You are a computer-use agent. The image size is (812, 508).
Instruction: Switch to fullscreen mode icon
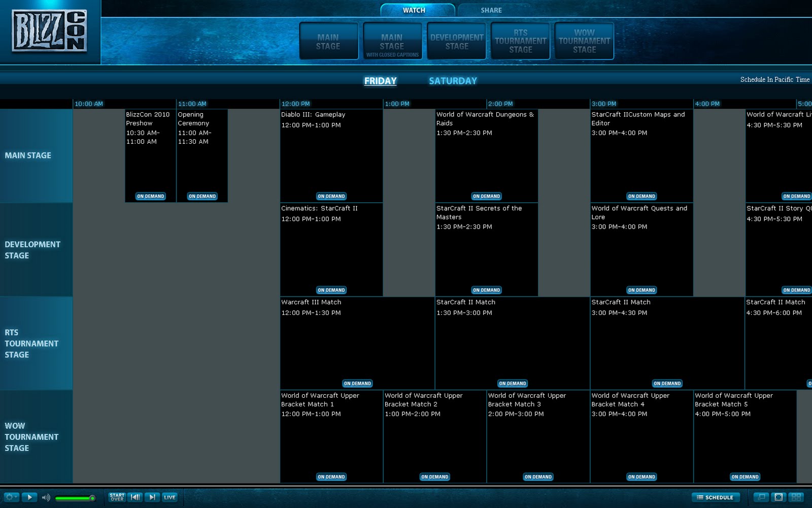[779, 497]
